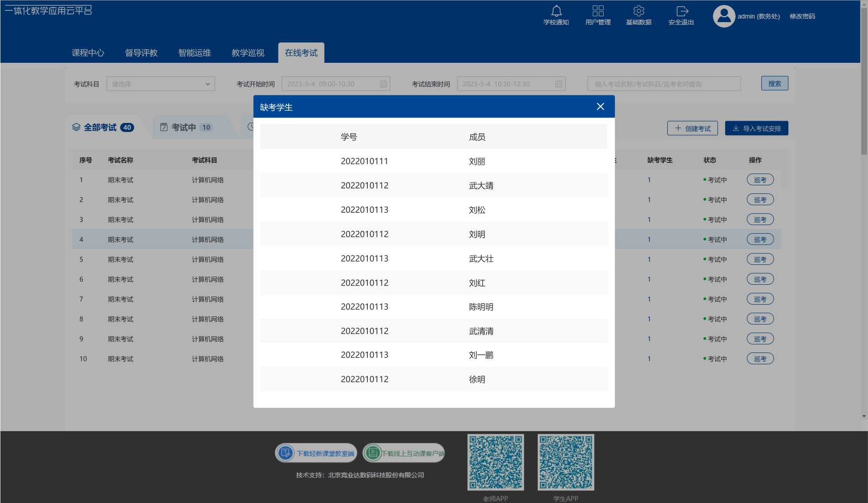Screen dimensions: 868x503
Task: Click the 导入考试安排 button
Action: tap(756, 128)
